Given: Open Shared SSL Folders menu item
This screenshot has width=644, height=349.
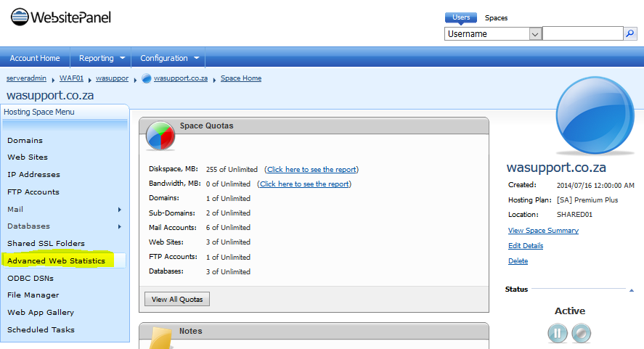Looking at the screenshot, I should 46,244.
